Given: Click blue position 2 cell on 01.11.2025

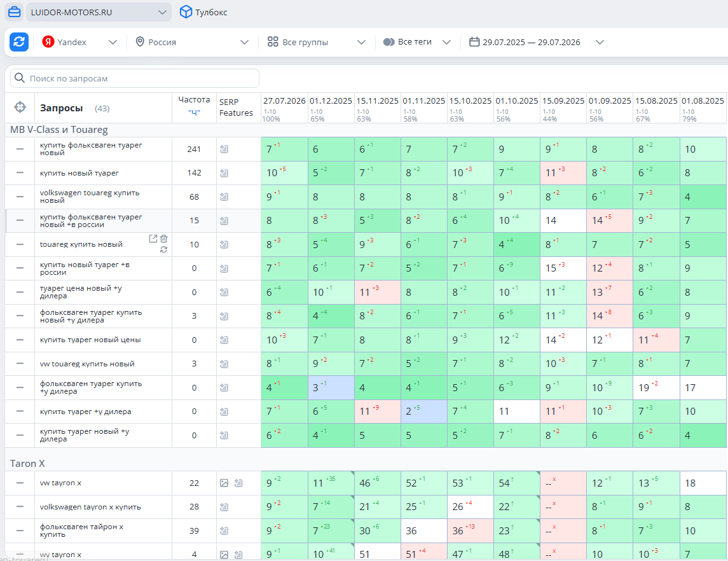Looking at the screenshot, I should point(424,412).
